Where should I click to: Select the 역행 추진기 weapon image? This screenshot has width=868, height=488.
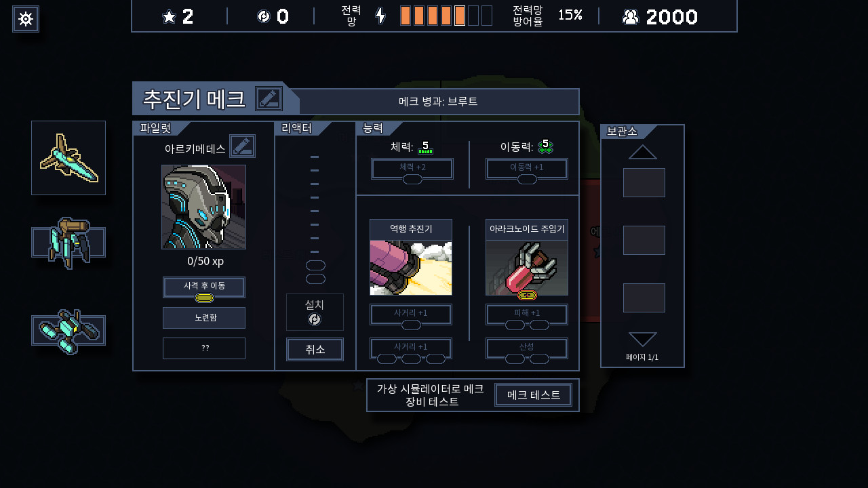[x=411, y=268]
